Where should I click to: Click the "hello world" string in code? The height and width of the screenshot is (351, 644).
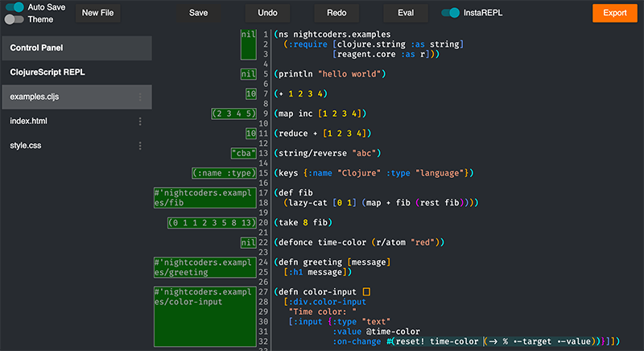(349, 74)
